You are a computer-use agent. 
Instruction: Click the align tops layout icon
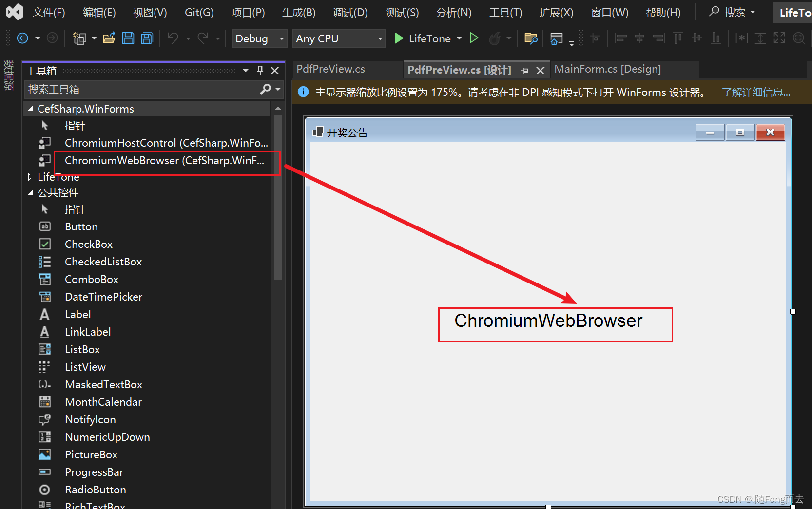(x=677, y=38)
